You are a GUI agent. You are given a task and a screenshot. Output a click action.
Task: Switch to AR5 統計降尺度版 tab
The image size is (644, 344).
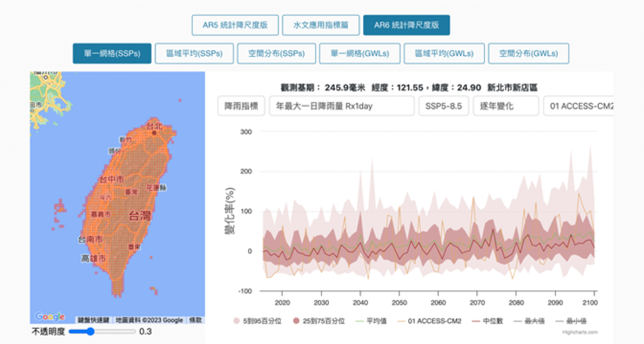pyautogui.click(x=235, y=25)
